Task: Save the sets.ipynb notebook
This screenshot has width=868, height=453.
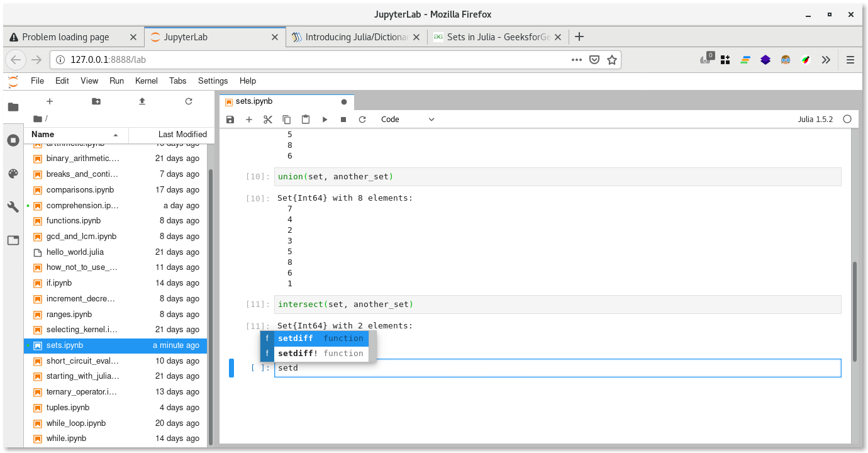Action: [x=230, y=119]
